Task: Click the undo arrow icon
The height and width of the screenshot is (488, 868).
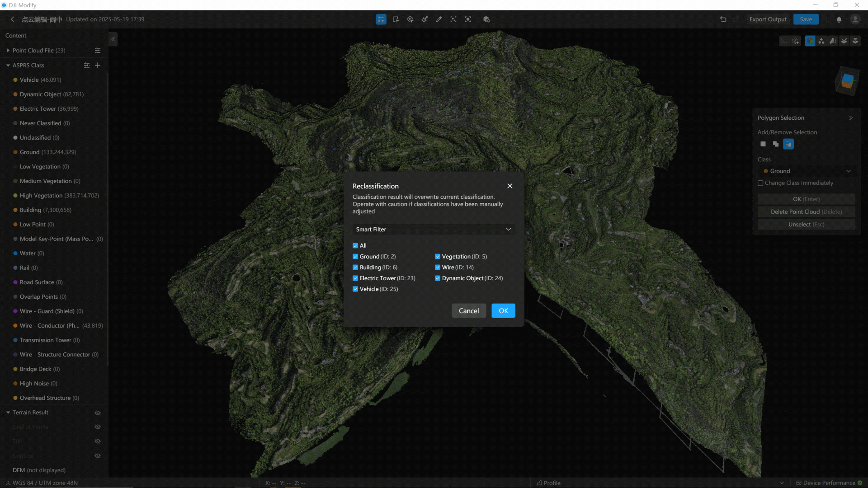Action: coord(723,19)
